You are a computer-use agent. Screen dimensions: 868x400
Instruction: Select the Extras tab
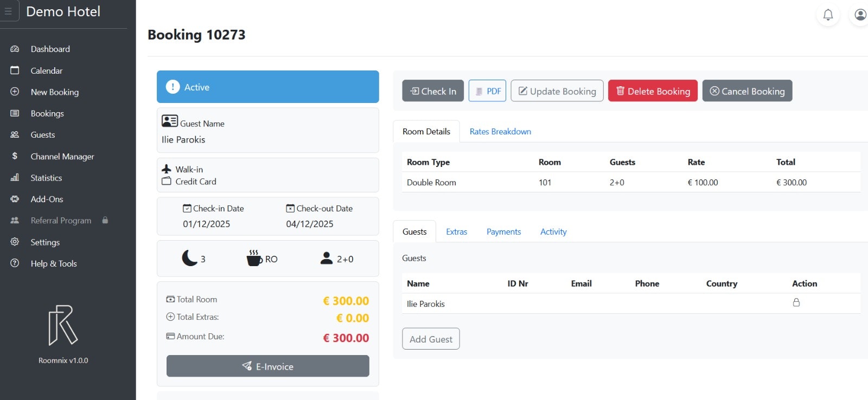[x=456, y=231]
